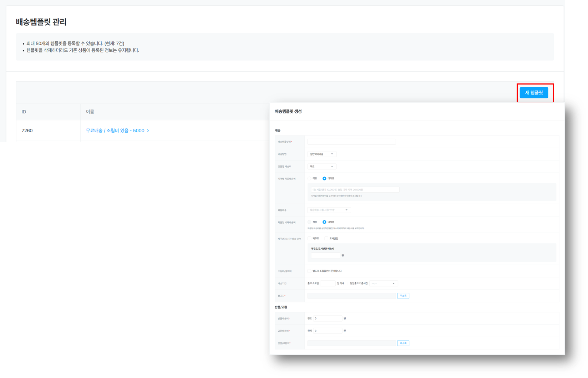Click the 제주도/도서산간 배송비 amount field
The height and width of the screenshot is (378, 588).
pos(325,255)
